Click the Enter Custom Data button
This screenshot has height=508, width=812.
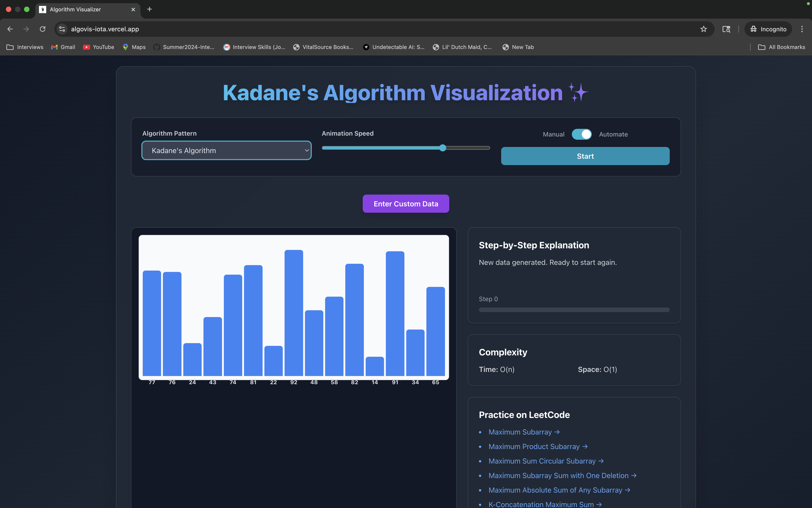[406, 204]
